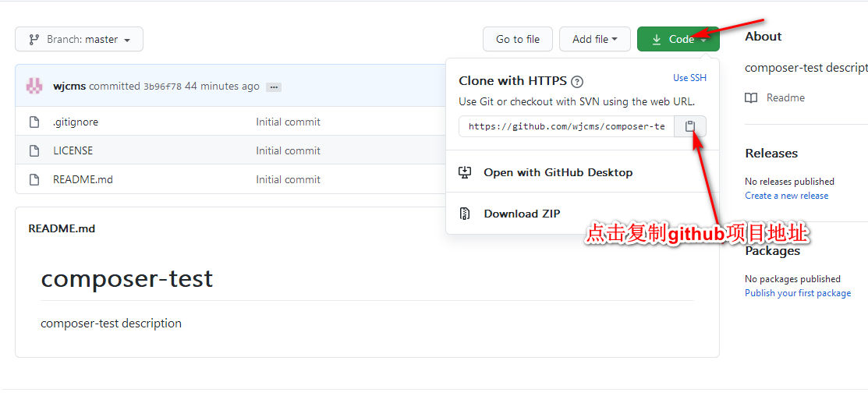The height and width of the screenshot is (396, 868).
Task: Click Create a new release link
Action: (787, 196)
